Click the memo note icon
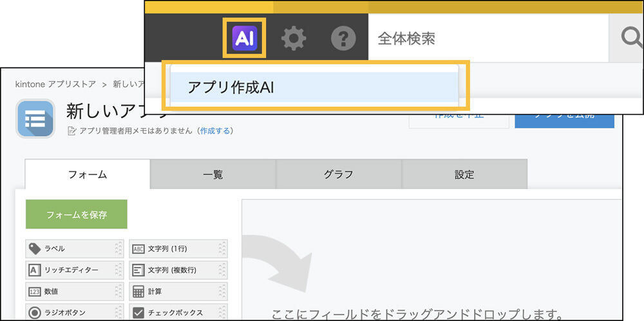The image size is (644, 321). click(x=71, y=131)
